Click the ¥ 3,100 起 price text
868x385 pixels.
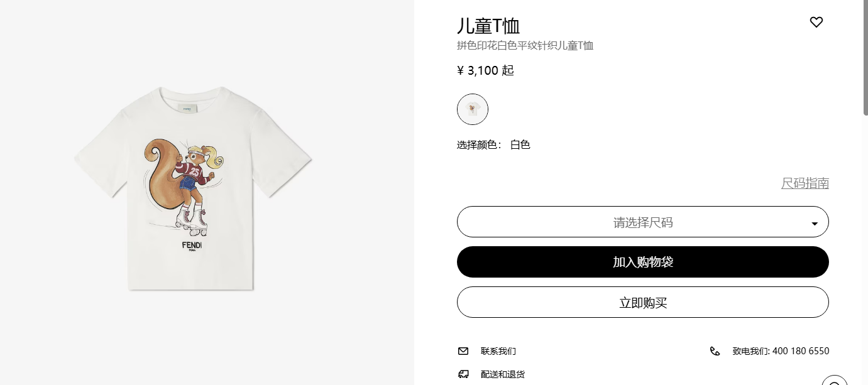click(485, 70)
